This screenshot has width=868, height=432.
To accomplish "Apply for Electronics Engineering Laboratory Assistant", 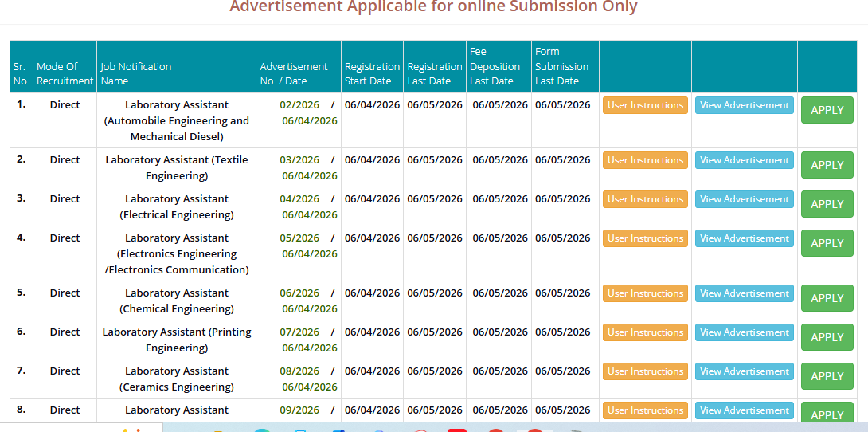I will click(827, 243).
